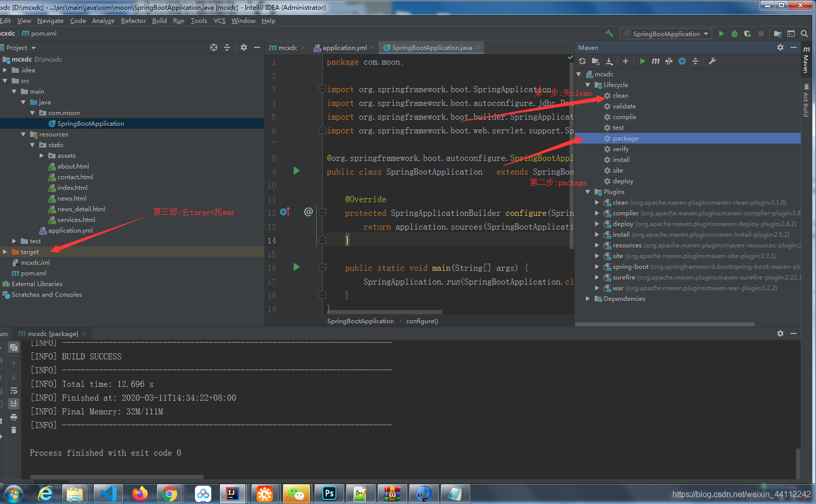816x504 pixels.
Task: Run SpringBootApplication with the green play button
Action: pos(721,34)
